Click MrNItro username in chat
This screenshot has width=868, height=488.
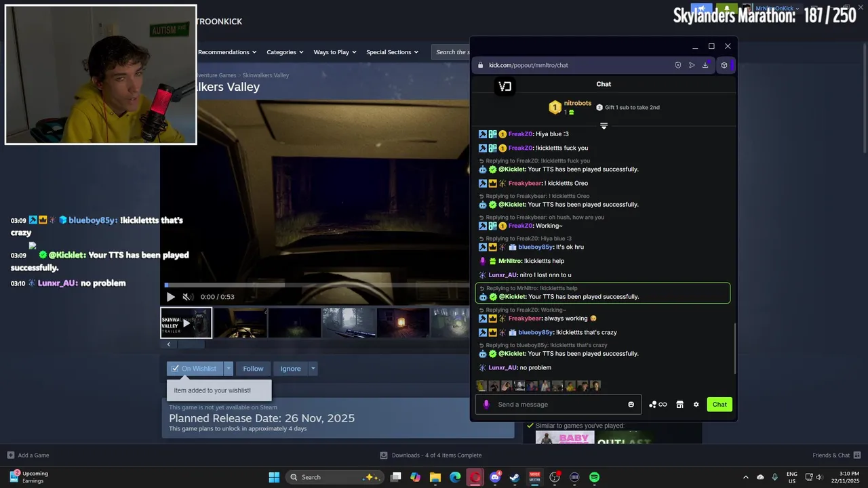point(510,261)
